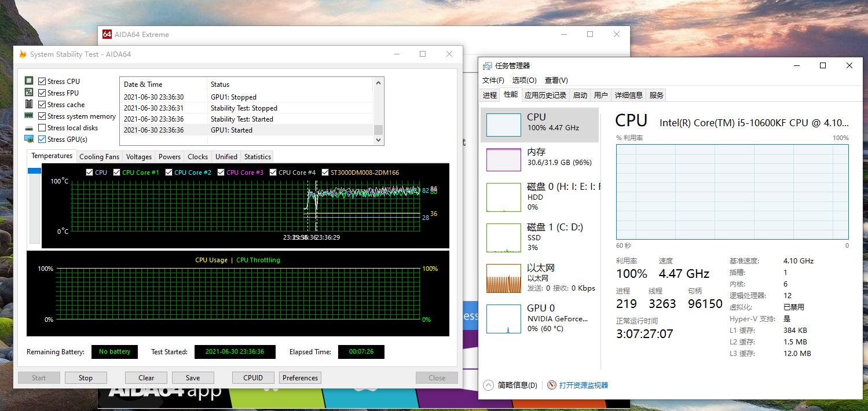Enable the Stress local disks checkbox

coord(41,127)
